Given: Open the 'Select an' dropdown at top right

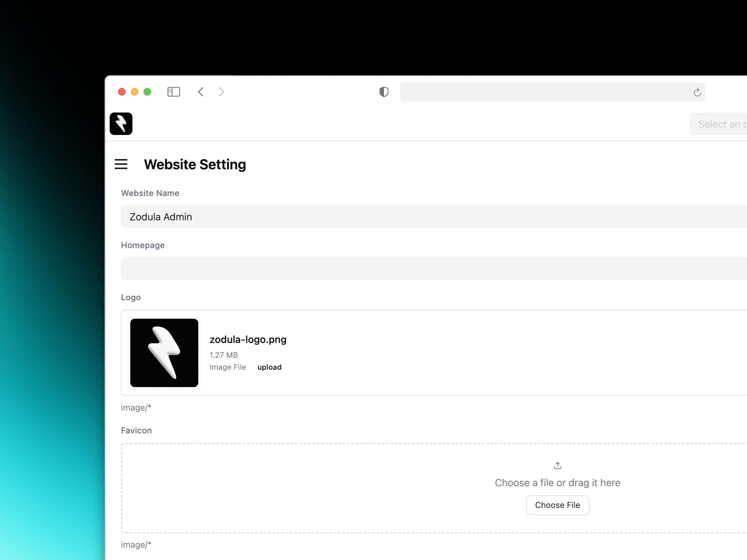Looking at the screenshot, I should tap(720, 124).
